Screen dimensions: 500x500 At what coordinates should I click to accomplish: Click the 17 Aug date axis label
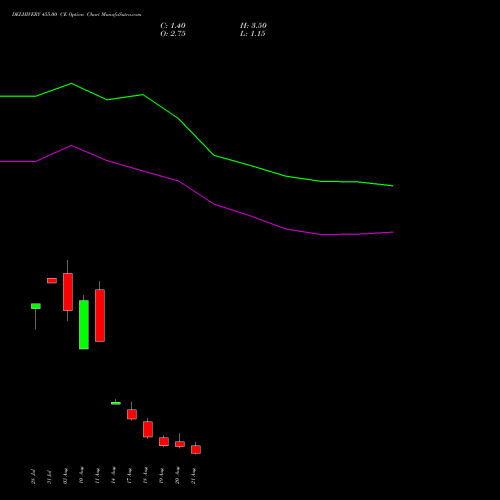[x=129, y=475]
